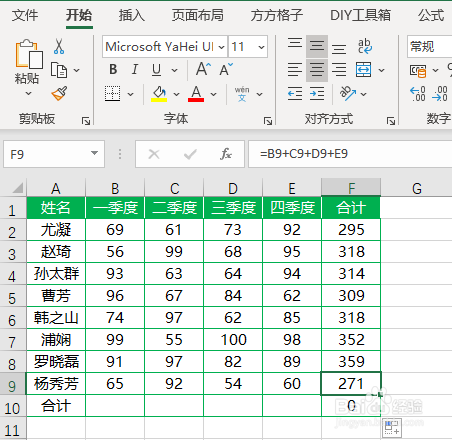Open clipboard dialog launcher
The height and width of the screenshot is (440, 452).
[86, 121]
